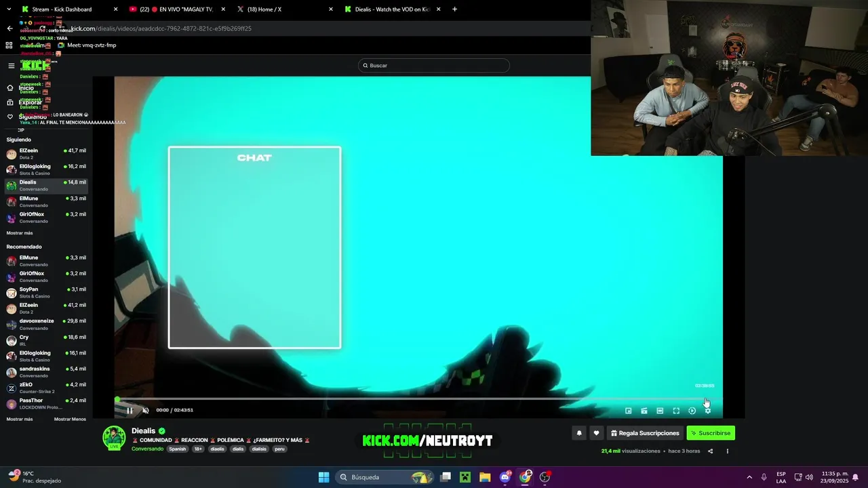Close the Home / X tab
The height and width of the screenshot is (488, 868).
coord(331,9)
